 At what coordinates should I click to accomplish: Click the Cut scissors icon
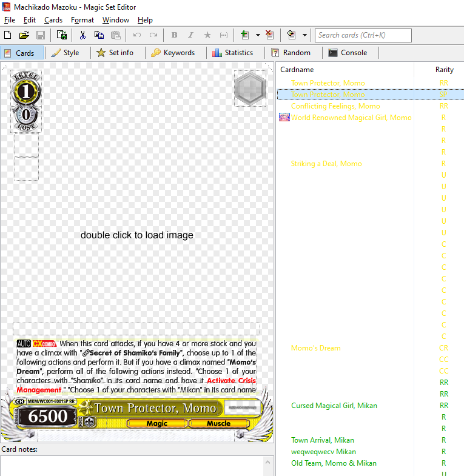point(82,35)
